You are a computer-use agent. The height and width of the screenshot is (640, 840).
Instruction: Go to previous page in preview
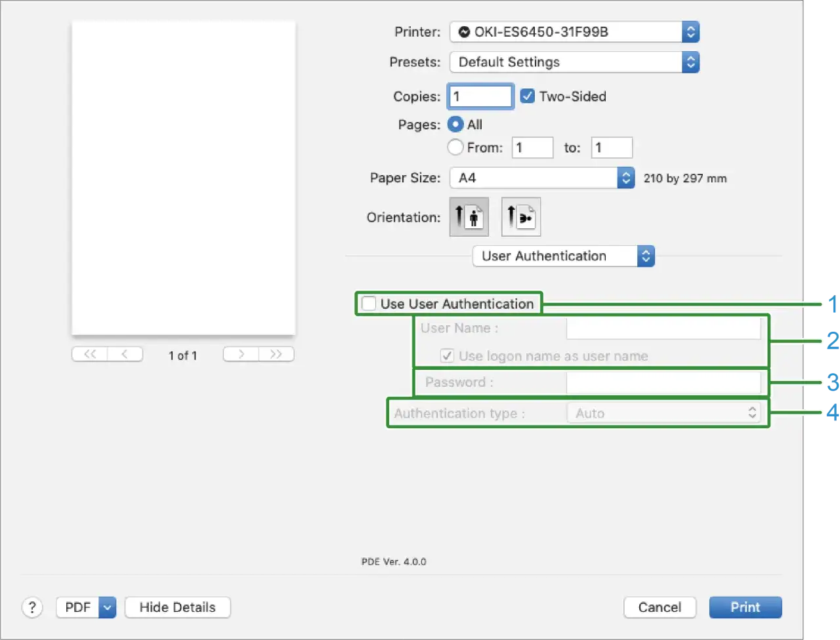(125, 354)
